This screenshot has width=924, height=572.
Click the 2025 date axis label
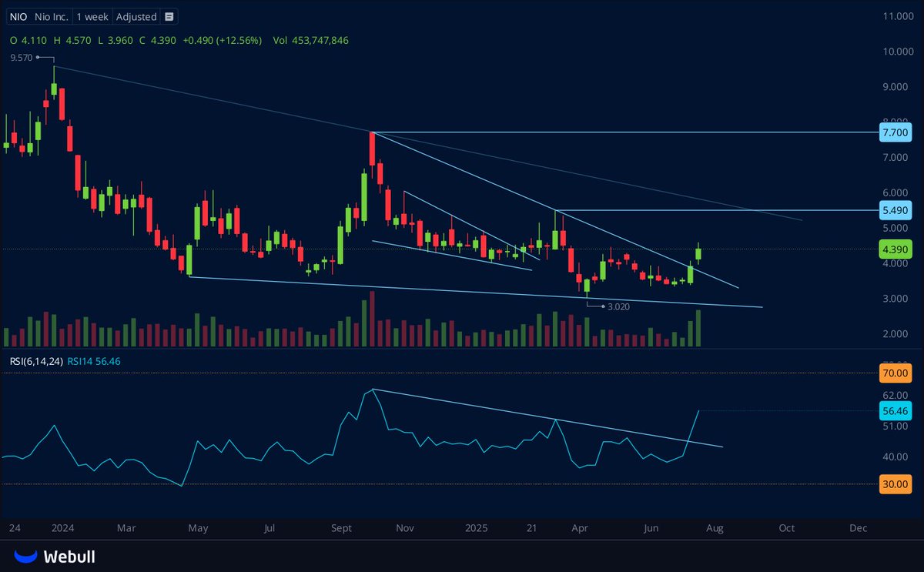pyautogui.click(x=477, y=529)
